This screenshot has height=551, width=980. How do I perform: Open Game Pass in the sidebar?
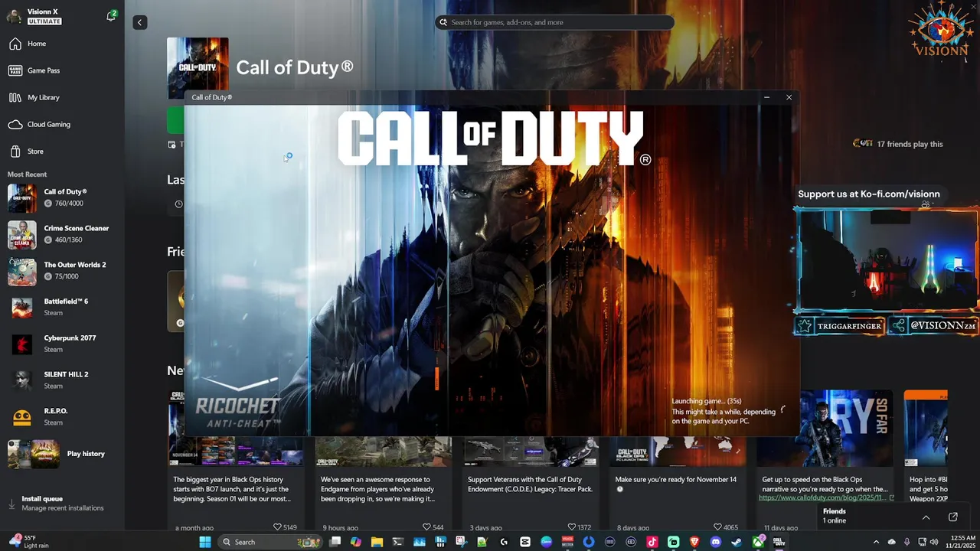point(62,70)
